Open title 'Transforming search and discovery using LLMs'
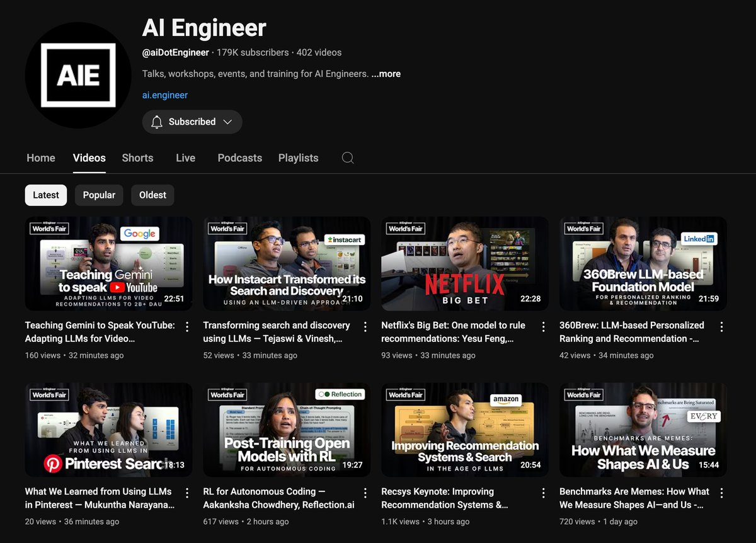Viewport: 756px width, 543px height. pyautogui.click(x=277, y=332)
